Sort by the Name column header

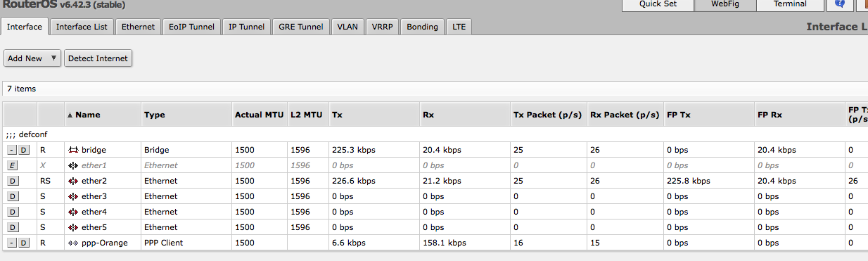(x=87, y=115)
